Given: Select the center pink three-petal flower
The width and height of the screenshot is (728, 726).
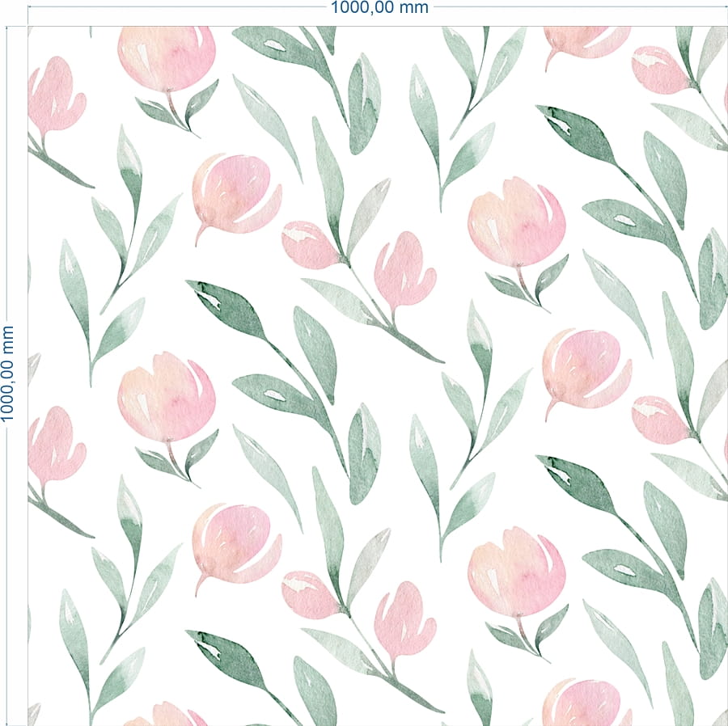Looking at the screenshot, I should pyautogui.click(x=405, y=272).
